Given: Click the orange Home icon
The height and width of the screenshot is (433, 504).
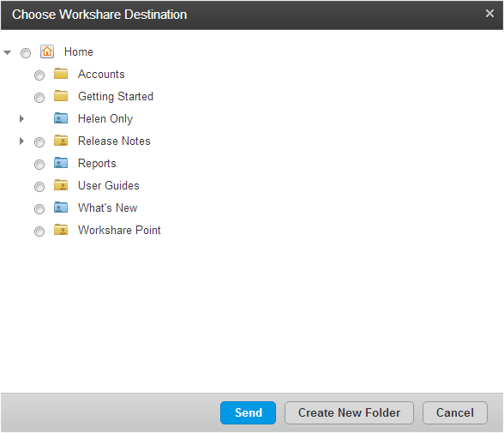Looking at the screenshot, I should click(x=47, y=51).
